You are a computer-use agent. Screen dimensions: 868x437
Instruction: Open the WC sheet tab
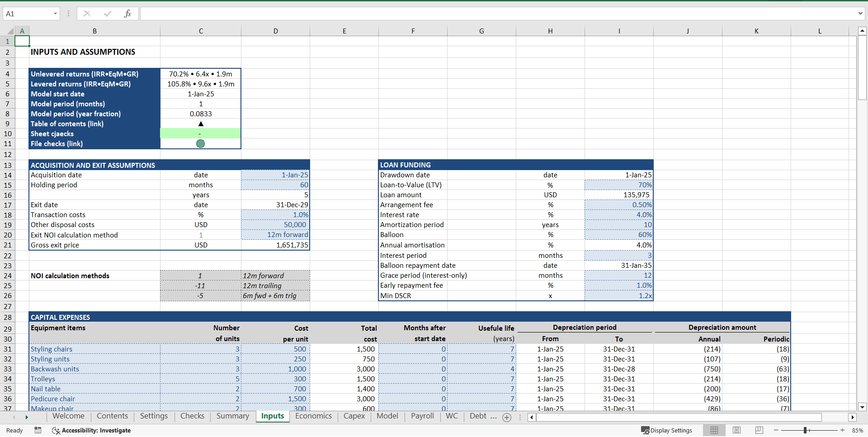(452, 416)
